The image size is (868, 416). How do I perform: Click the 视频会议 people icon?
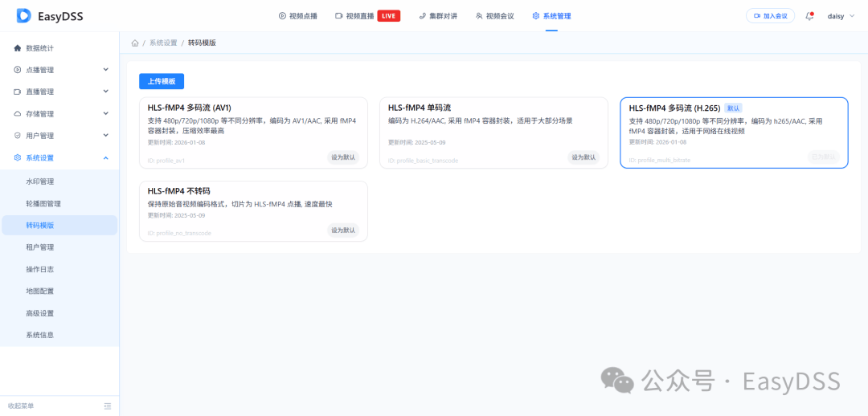point(479,16)
